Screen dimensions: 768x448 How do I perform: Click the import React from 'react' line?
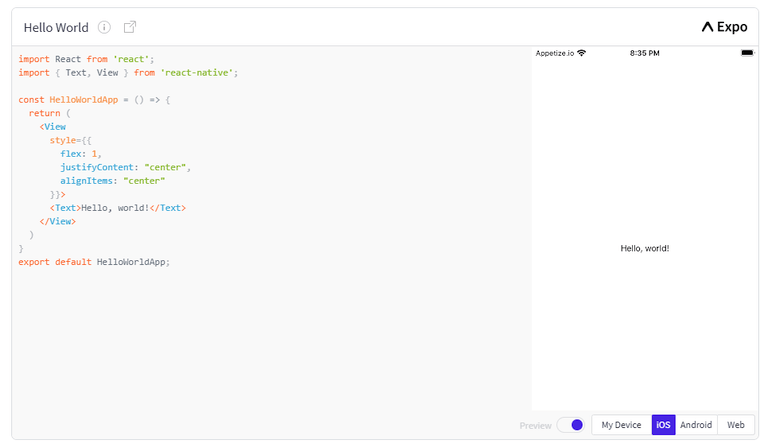tap(86, 59)
